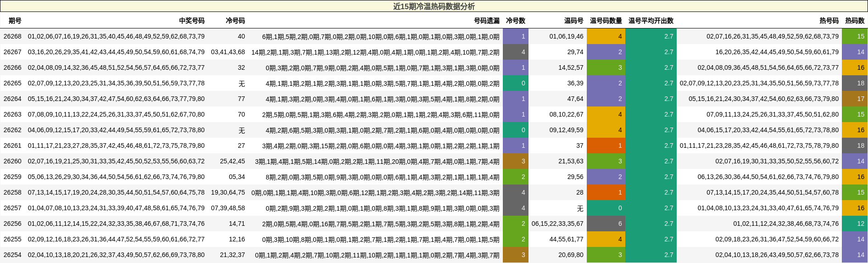Click teal hot count 12 in row 26256
868x263 pixels.
855,224
